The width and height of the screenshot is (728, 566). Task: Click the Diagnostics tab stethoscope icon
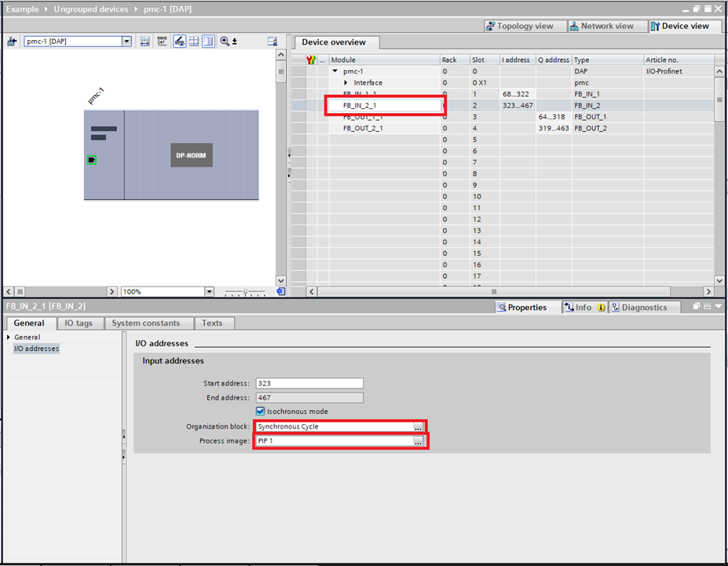(x=617, y=307)
